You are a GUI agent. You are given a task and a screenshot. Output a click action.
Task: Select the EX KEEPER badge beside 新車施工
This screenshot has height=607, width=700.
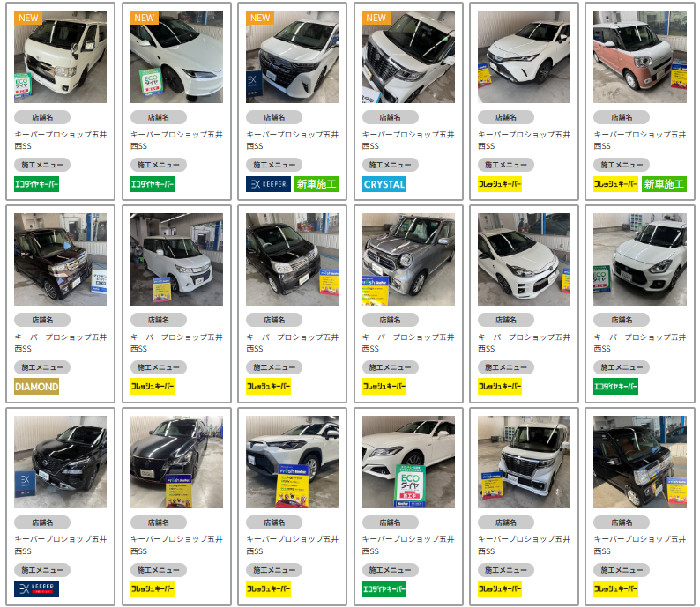(268, 184)
